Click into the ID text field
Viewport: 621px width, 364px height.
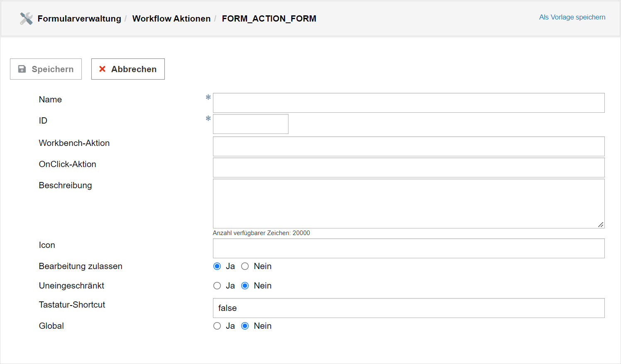250,124
